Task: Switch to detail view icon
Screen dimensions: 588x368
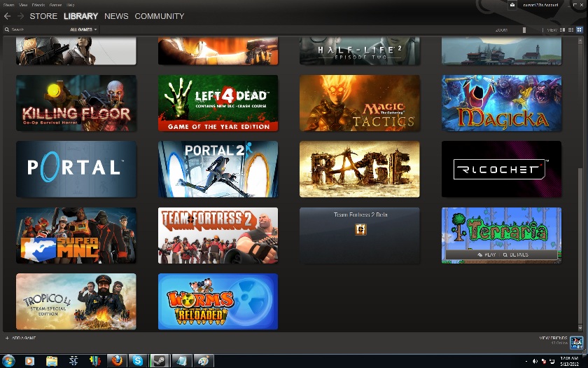Action: (562, 29)
